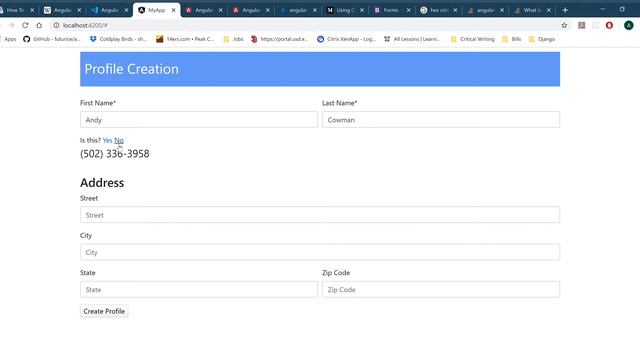
Task: Click the Zip Code label
Action: point(336,273)
